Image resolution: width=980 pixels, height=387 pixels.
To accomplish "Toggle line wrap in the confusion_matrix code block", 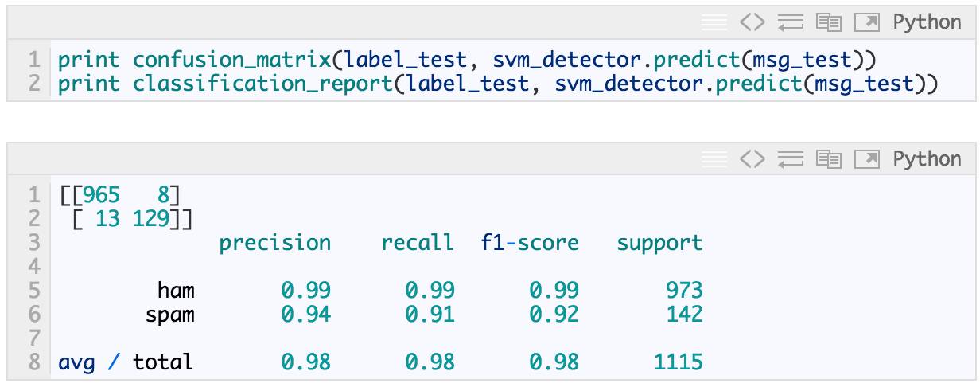I will 790,22.
